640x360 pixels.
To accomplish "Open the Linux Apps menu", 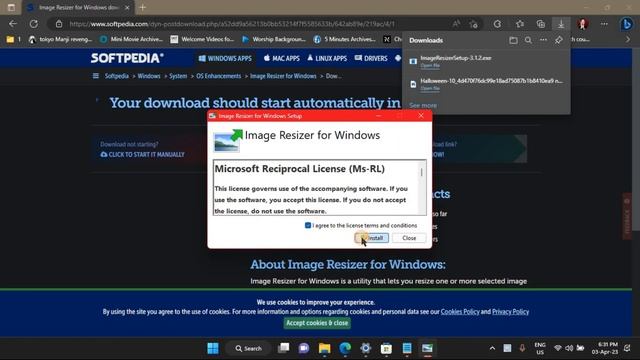I will 327,58.
